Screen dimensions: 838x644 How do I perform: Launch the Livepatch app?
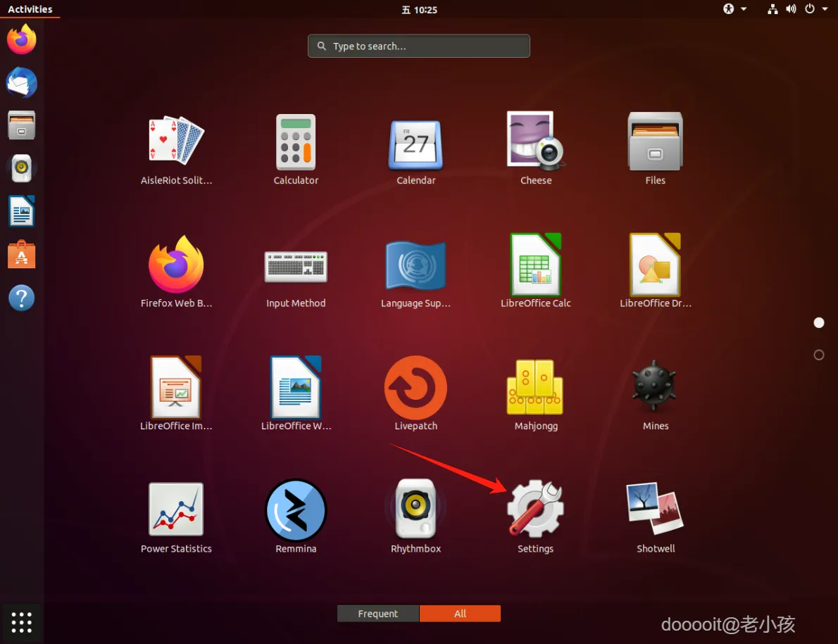pos(415,393)
